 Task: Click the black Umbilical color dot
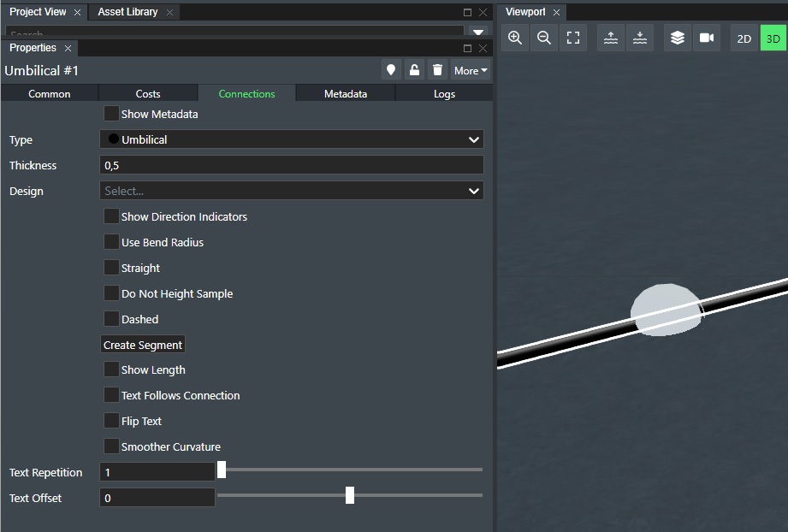click(x=114, y=139)
